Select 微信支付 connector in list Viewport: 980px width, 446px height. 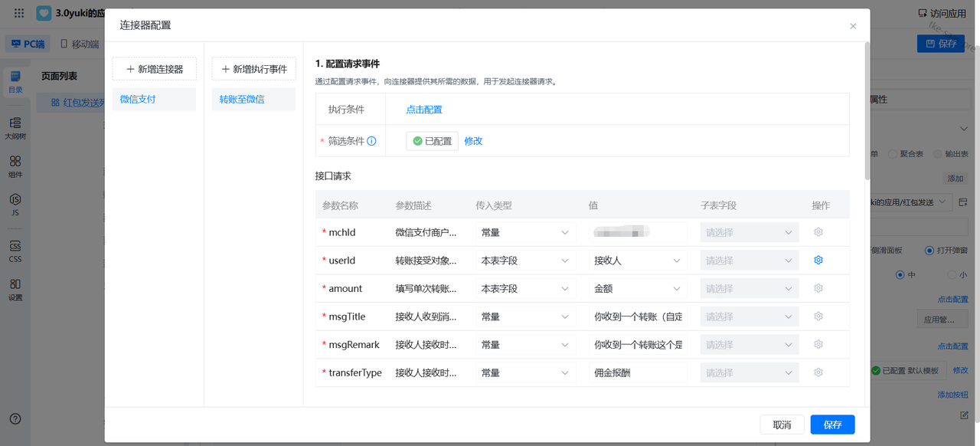point(154,99)
